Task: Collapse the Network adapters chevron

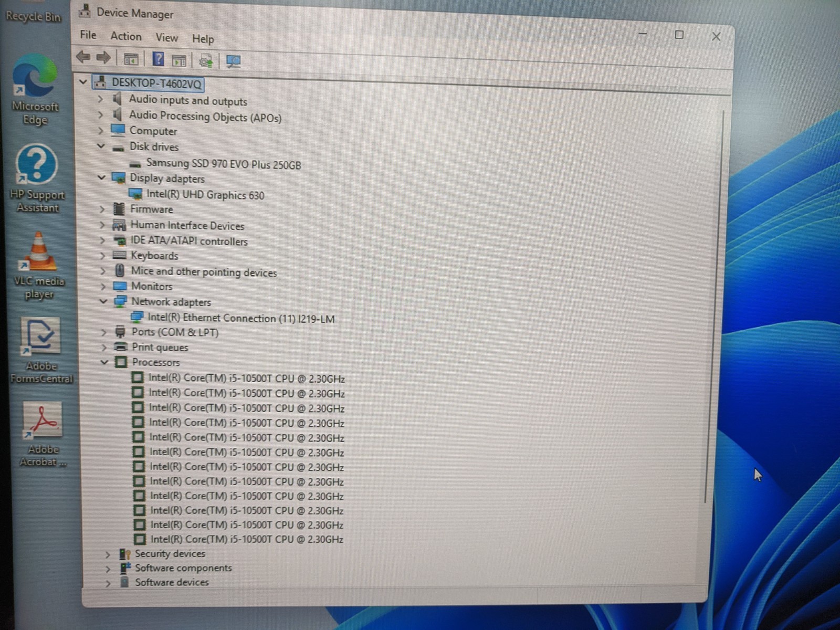Action: tap(103, 301)
